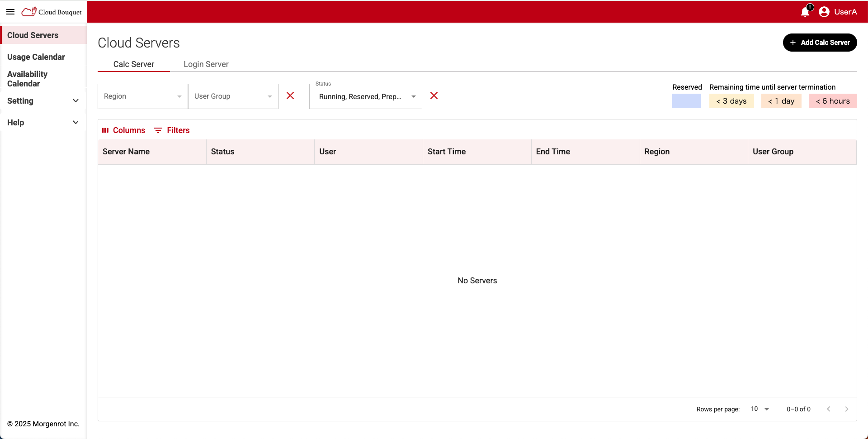The width and height of the screenshot is (868, 439).
Task: Open the Columns selector
Action: coord(123,130)
